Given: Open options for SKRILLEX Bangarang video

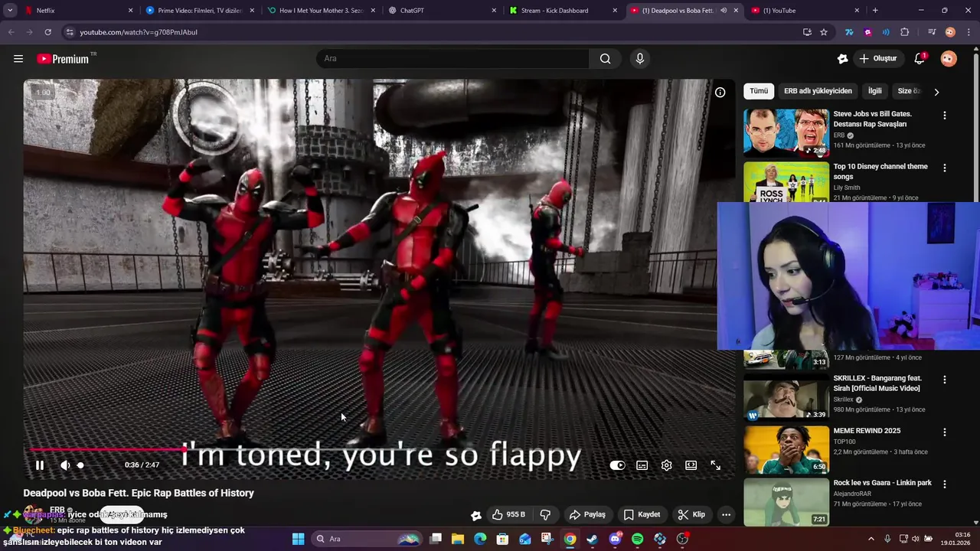Looking at the screenshot, I should (944, 380).
